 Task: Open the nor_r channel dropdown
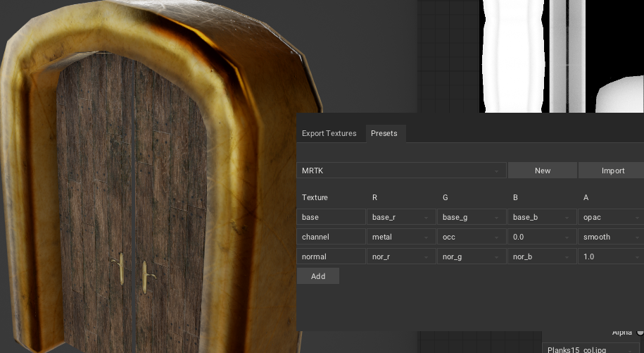click(x=401, y=256)
